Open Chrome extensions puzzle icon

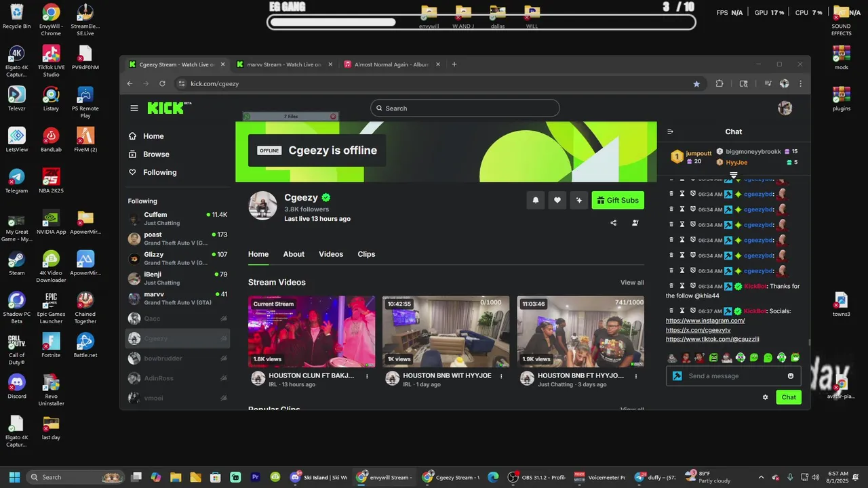pos(719,84)
